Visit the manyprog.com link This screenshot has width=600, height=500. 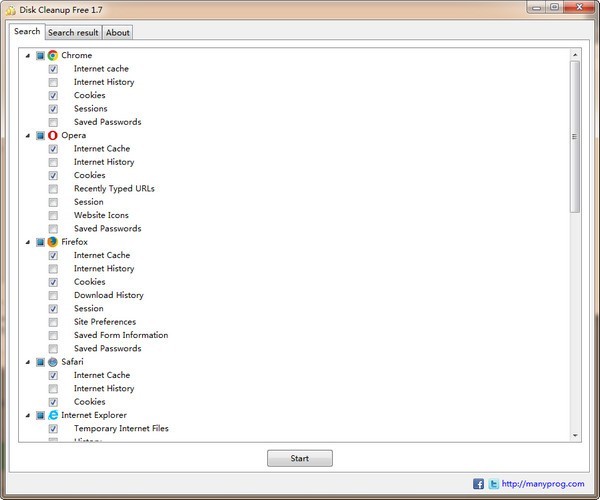[543, 484]
